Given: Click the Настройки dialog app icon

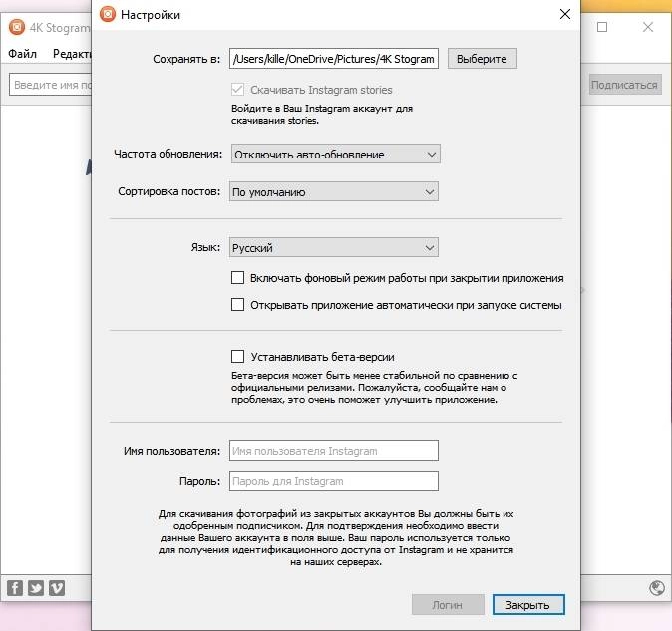Looking at the screenshot, I should pos(108,15).
